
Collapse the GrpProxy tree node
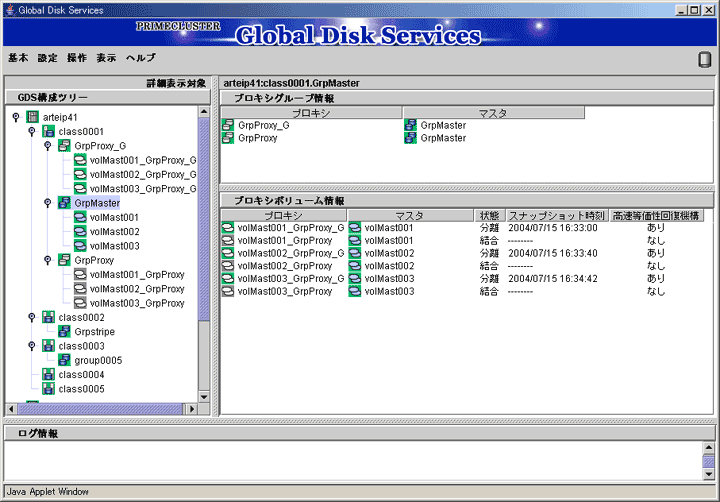[47, 260]
